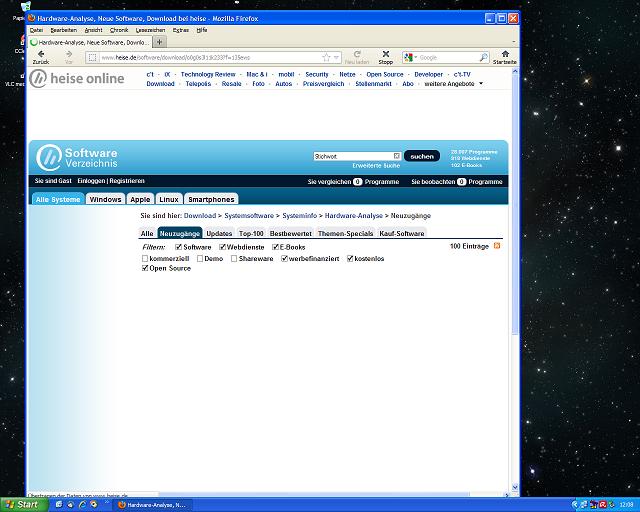Follow the Hardware-Analyse breadcrumb link
Image resolution: width=640 pixels, height=512 pixels.
coord(353,216)
